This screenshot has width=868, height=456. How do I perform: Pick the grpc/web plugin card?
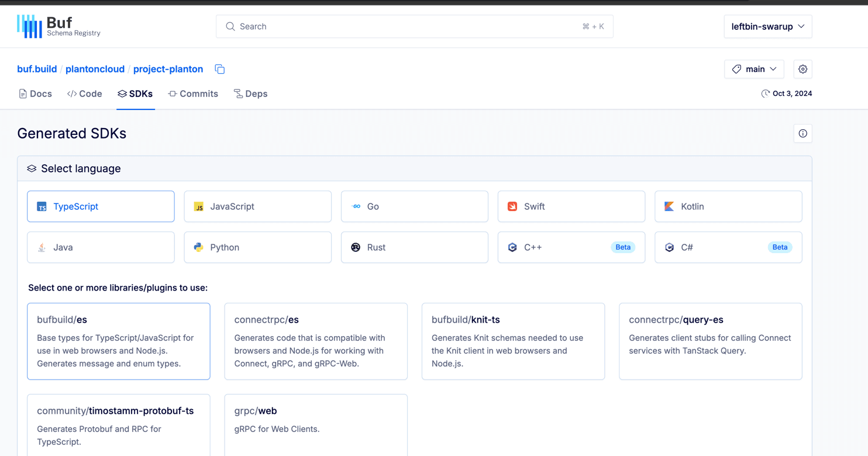coord(316,425)
